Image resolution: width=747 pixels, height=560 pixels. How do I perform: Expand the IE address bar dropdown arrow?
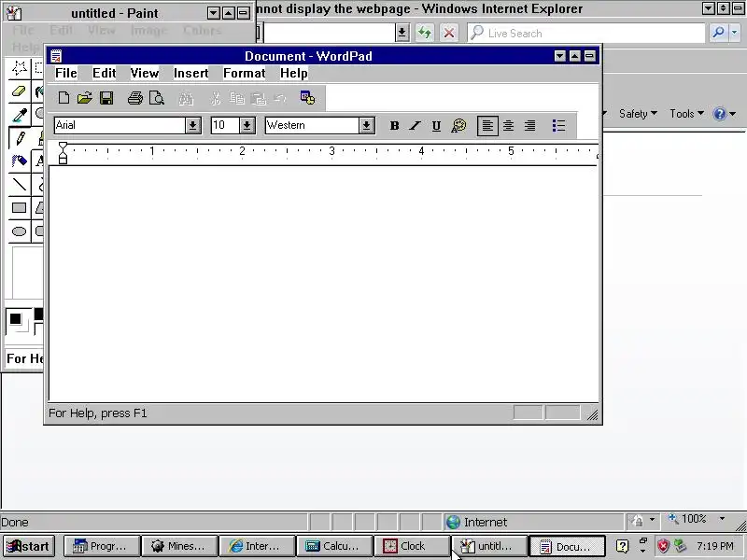(402, 33)
